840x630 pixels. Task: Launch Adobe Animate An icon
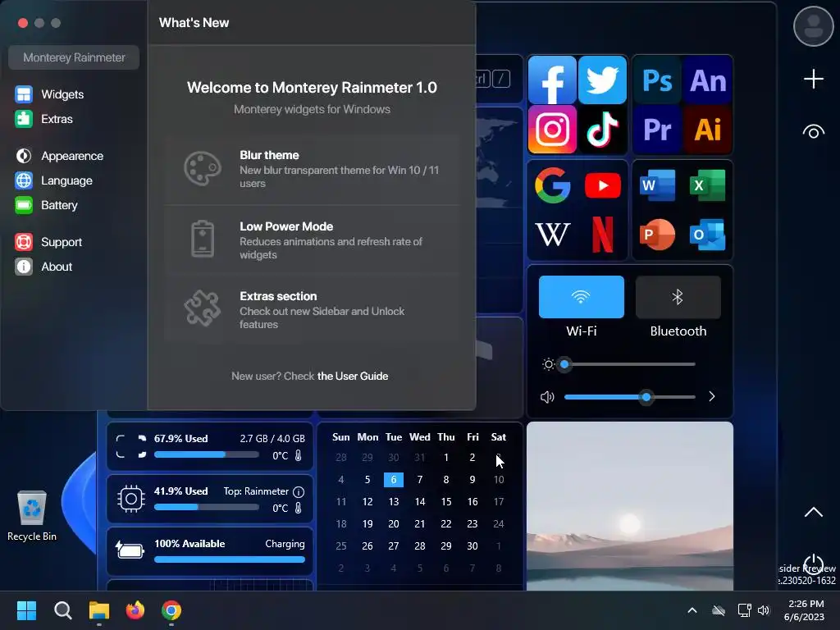click(x=708, y=81)
